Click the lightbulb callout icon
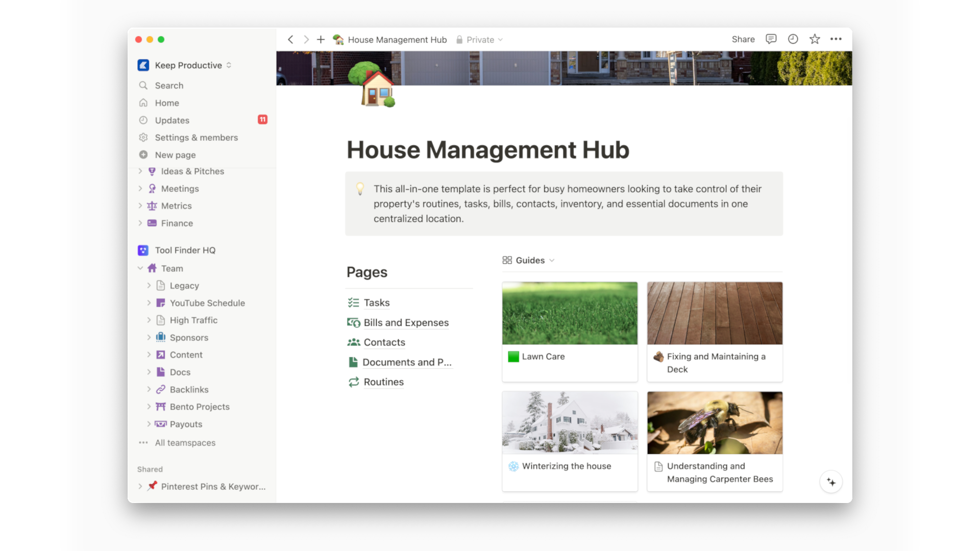The image size is (980, 551). 360,189
